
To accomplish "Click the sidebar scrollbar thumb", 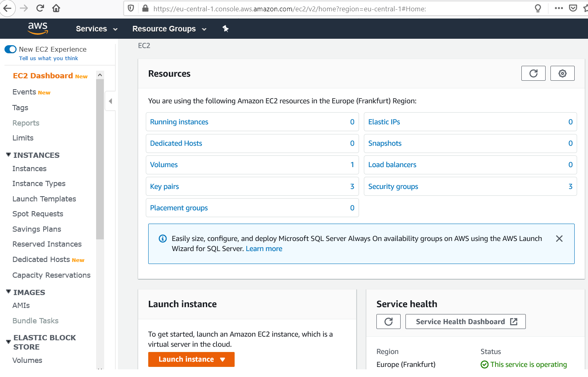I will point(100,159).
